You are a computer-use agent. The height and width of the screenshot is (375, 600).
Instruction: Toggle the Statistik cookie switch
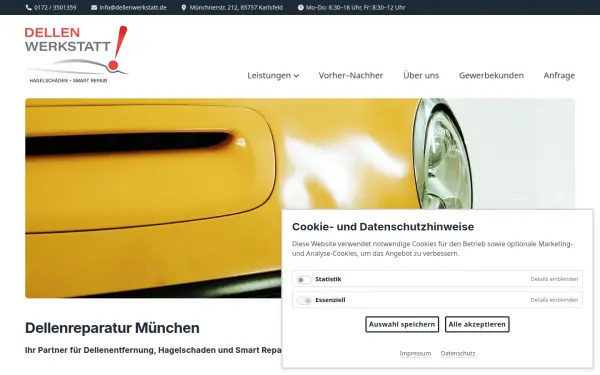pyautogui.click(x=304, y=280)
